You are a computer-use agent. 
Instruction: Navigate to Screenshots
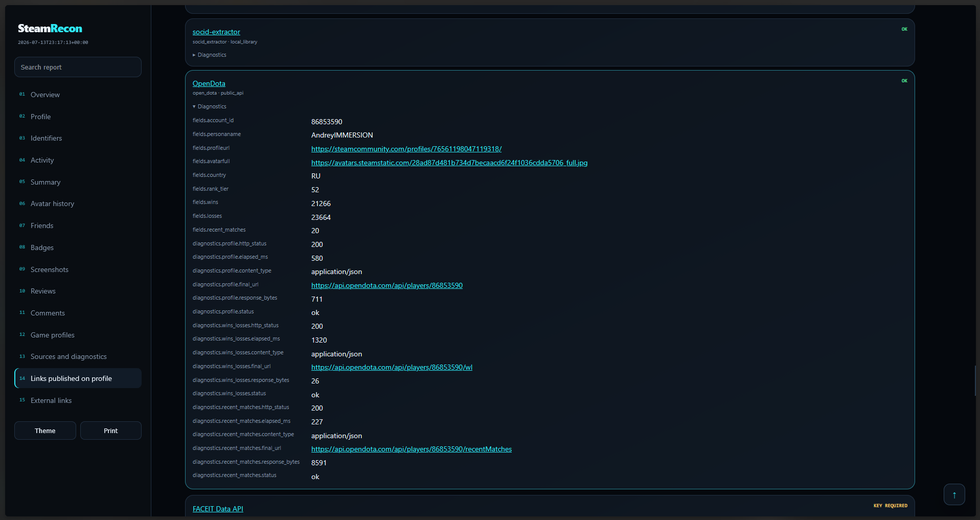coord(78,269)
